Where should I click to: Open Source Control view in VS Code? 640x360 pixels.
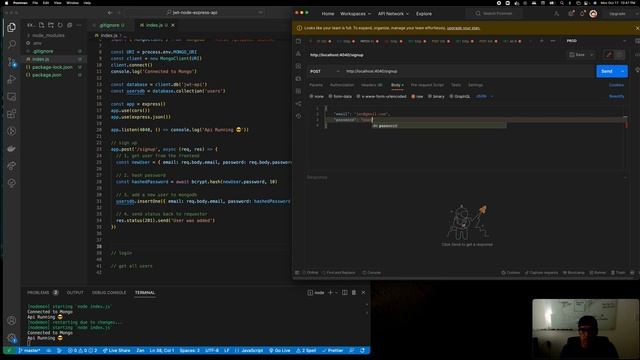(11, 62)
